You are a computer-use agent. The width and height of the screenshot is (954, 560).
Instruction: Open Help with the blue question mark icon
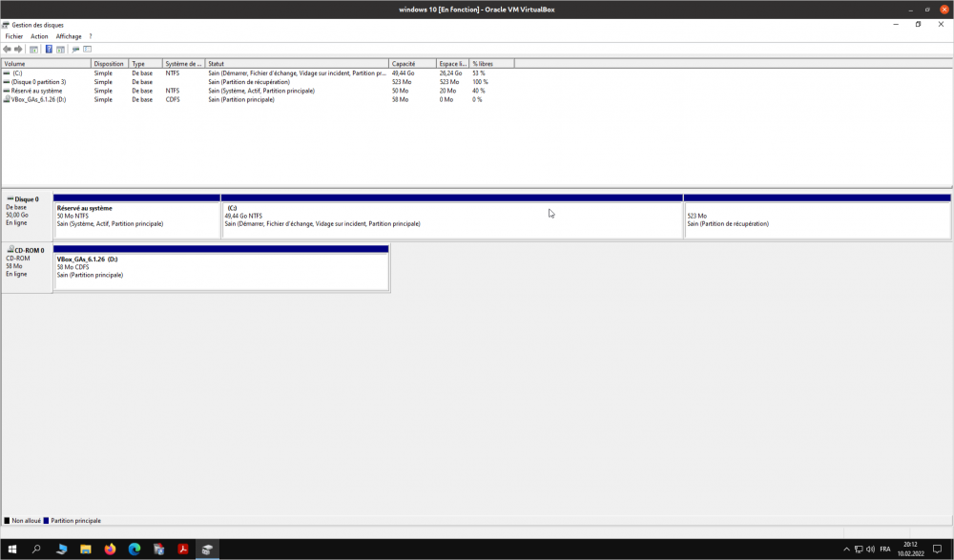[49, 50]
